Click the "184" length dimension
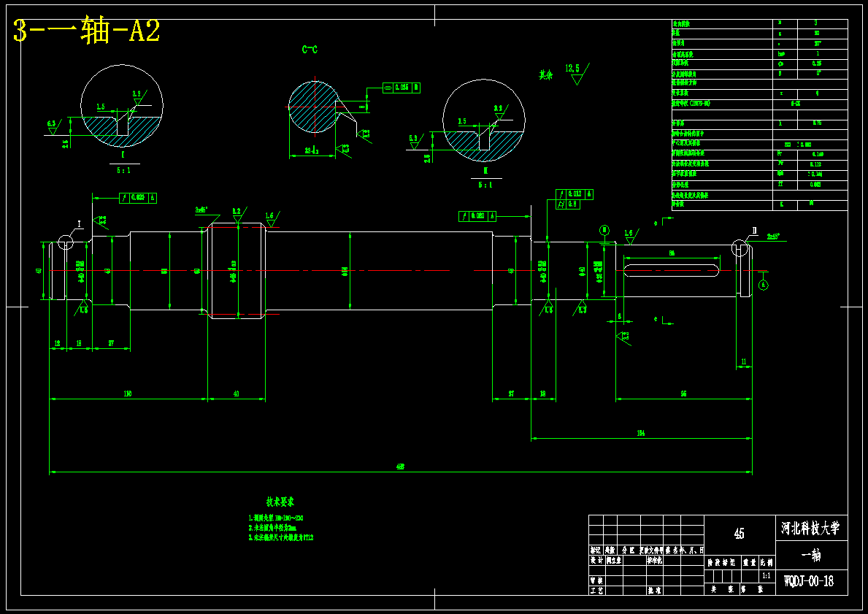Screen dimensions: 868x614 tap(641, 434)
